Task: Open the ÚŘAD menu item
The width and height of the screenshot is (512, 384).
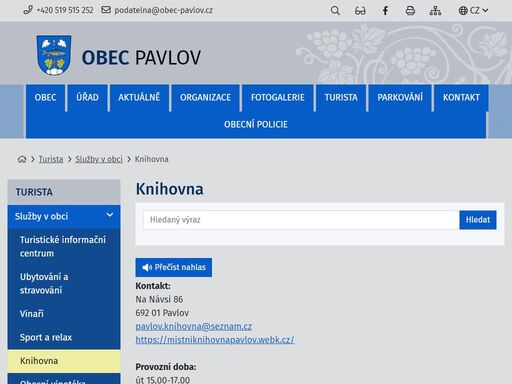Action: point(87,97)
